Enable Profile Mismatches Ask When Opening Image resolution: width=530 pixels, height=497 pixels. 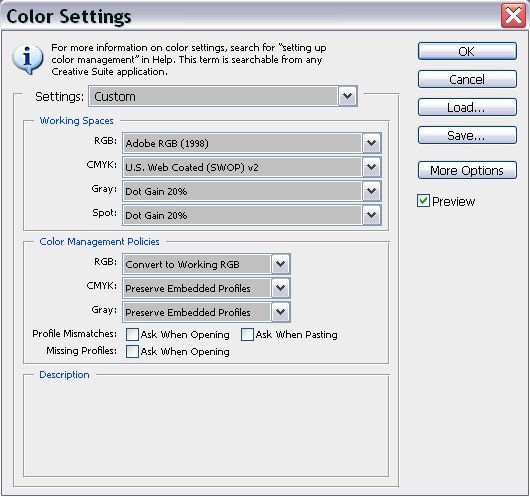pos(132,334)
